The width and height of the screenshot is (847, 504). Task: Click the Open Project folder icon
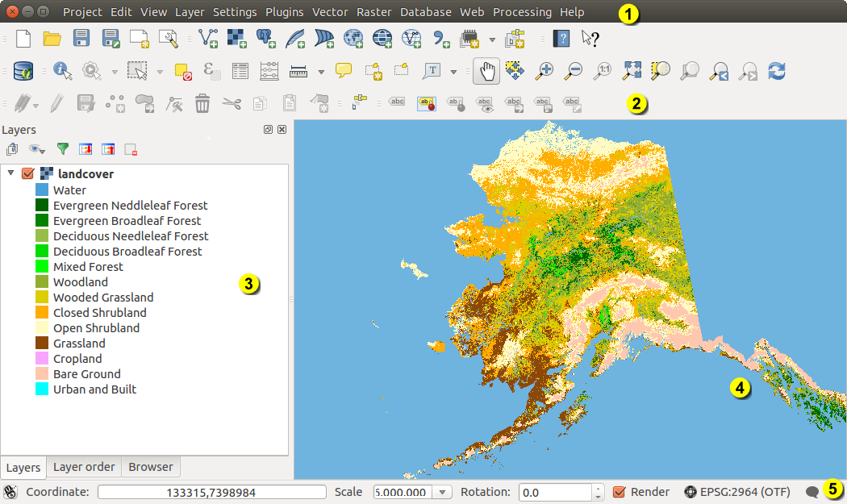[x=52, y=38]
